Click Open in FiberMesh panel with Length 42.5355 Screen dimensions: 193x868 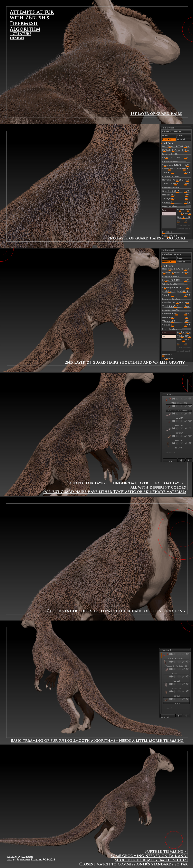click(x=169, y=258)
